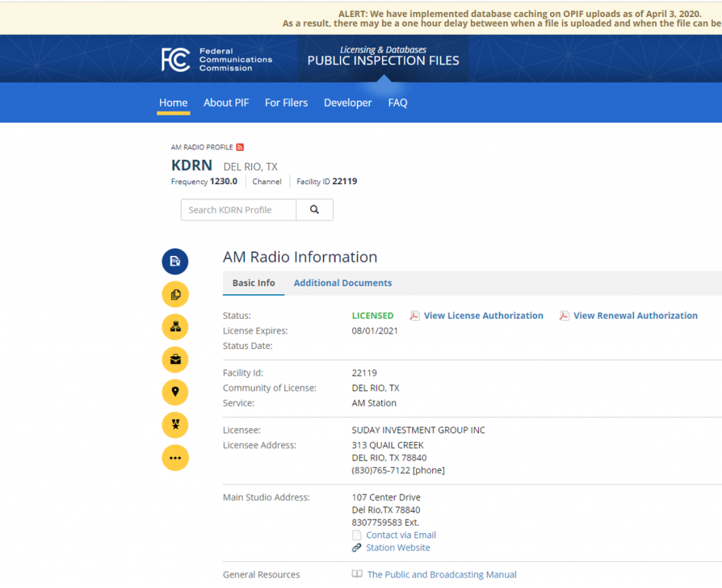The height and width of the screenshot is (588, 722).
Task: Open the star badge sidebar icon
Action: click(175, 425)
